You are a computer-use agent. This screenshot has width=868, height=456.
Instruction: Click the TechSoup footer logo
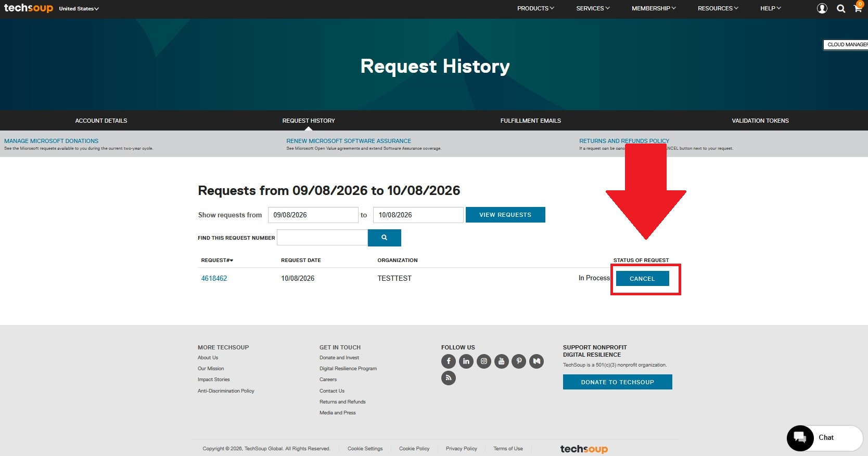pos(584,449)
